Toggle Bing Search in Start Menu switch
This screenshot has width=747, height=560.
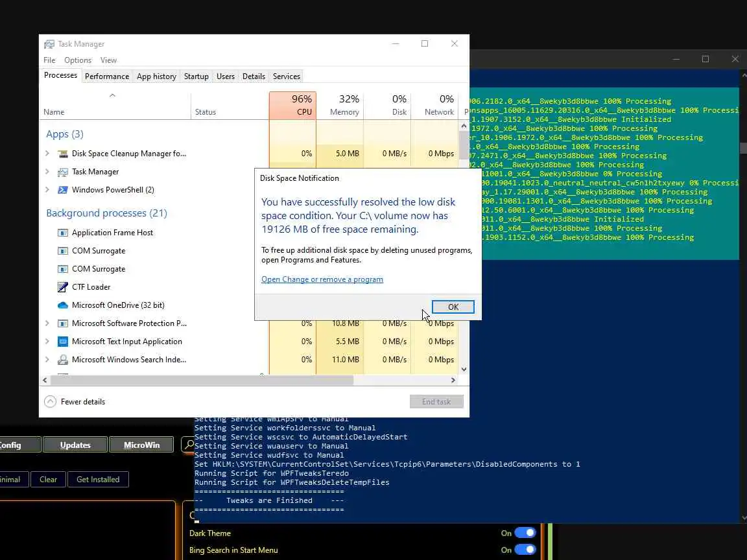coord(525,550)
